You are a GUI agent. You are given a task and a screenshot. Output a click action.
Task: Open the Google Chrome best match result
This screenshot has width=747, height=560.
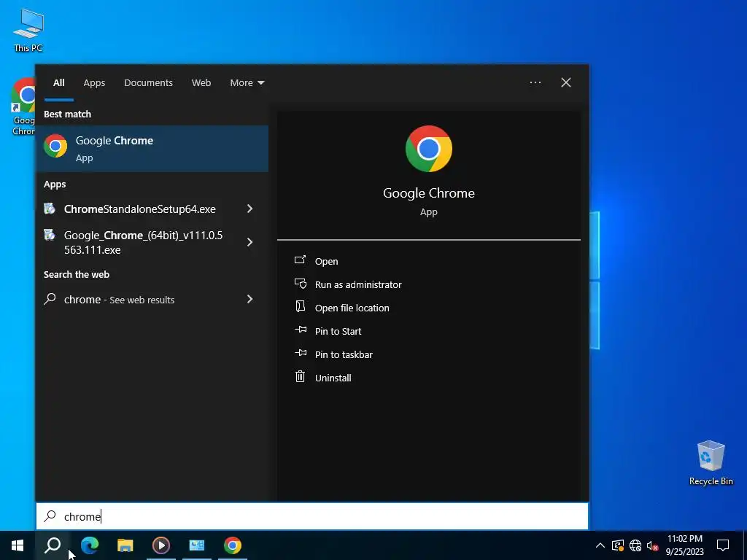[152, 149]
